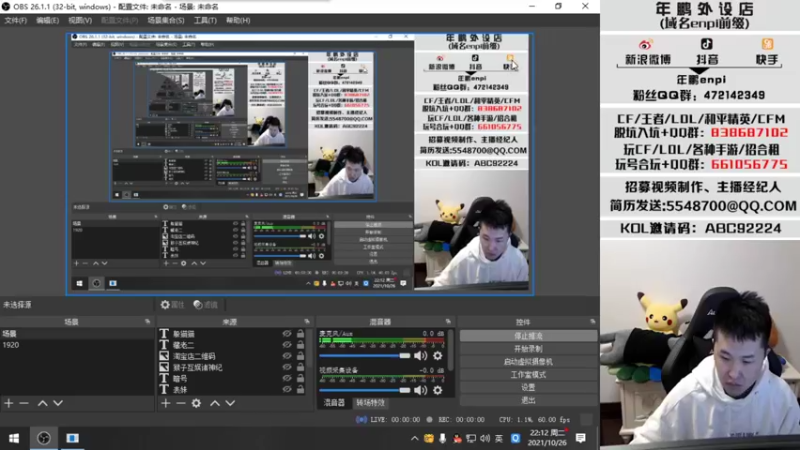Enable 工作室模式 in the controls panel

click(x=528, y=374)
